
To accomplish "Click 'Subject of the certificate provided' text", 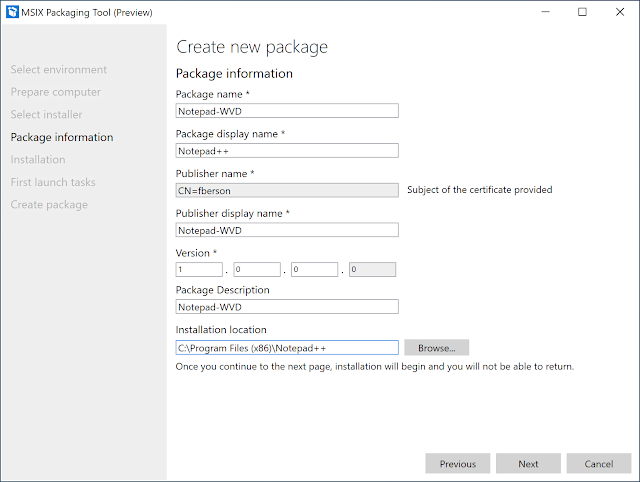I will click(480, 190).
